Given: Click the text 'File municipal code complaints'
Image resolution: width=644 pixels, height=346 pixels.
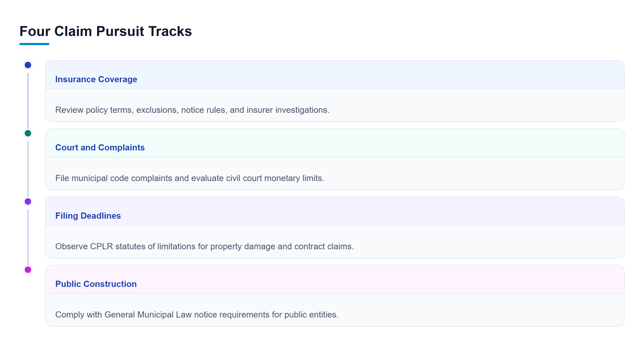Looking at the screenshot, I should pyautogui.click(x=114, y=178).
